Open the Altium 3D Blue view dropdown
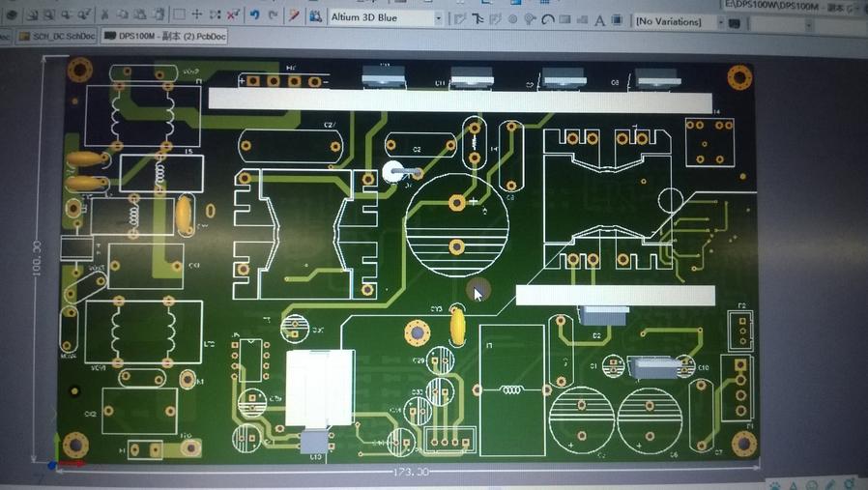 (x=438, y=18)
